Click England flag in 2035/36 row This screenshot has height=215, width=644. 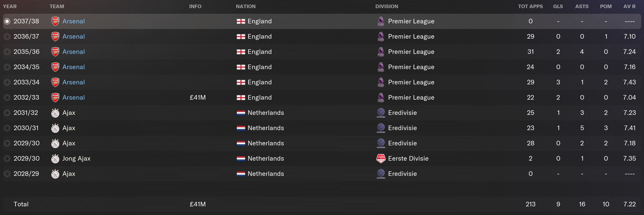coord(241,52)
